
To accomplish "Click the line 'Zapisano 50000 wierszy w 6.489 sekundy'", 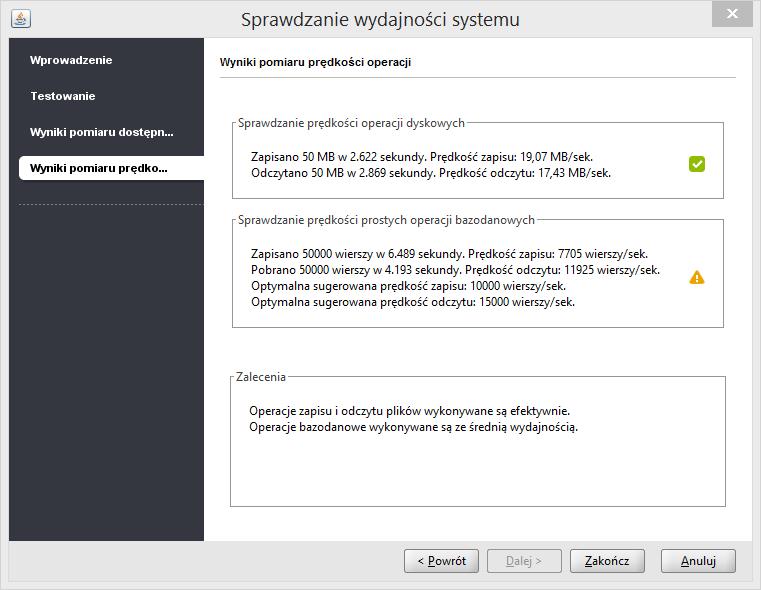I will click(358, 254).
